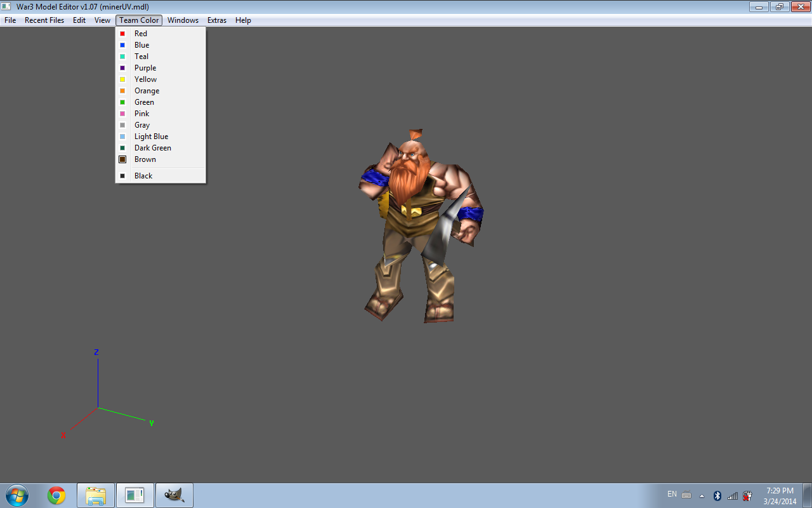Open the Windows menu
The height and width of the screenshot is (508, 812).
coord(183,20)
